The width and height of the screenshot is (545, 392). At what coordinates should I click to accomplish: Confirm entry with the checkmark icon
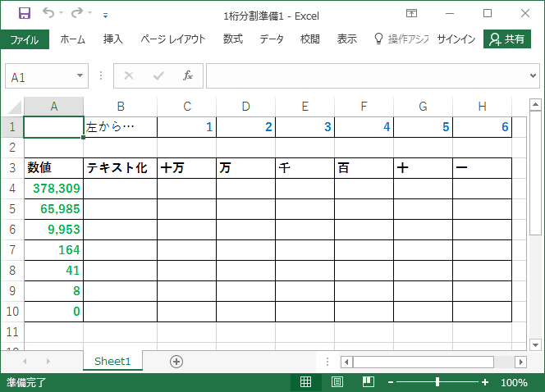tap(158, 75)
